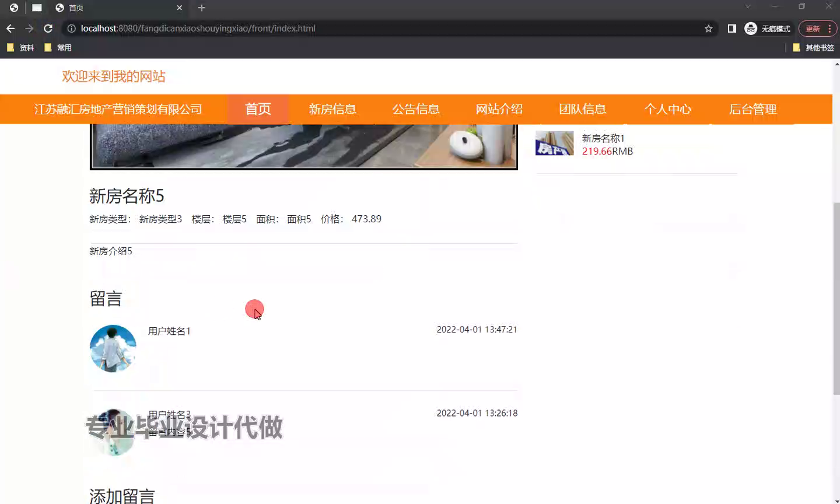The image size is (840, 504).
Task: Click the 新房名称5 heading
Action: tap(127, 196)
